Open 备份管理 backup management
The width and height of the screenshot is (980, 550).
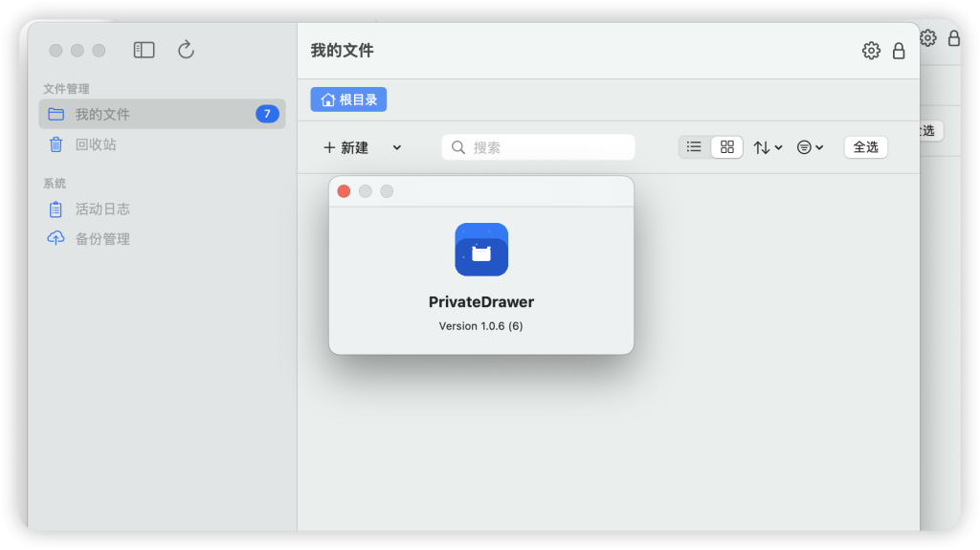[162, 239]
